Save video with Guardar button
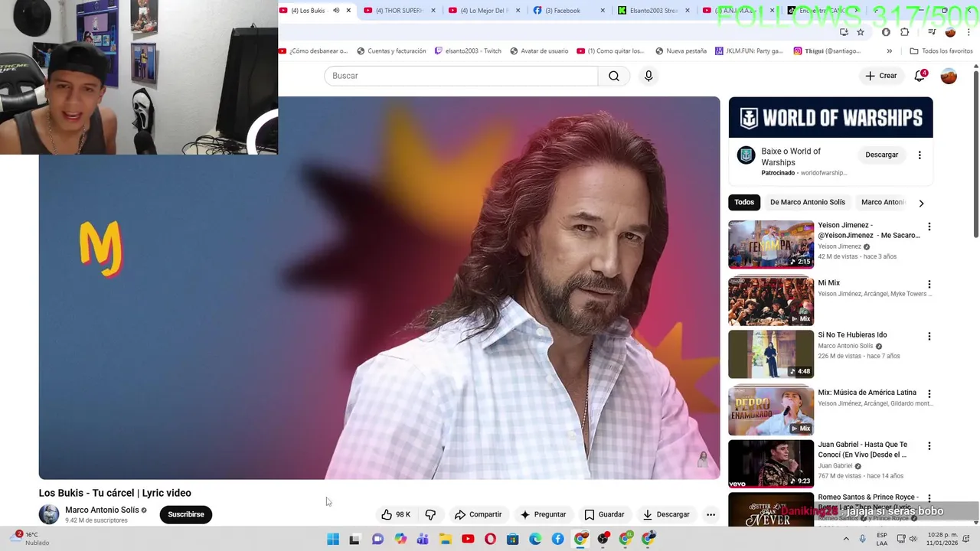The height and width of the screenshot is (551, 980). tap(604, 514)
